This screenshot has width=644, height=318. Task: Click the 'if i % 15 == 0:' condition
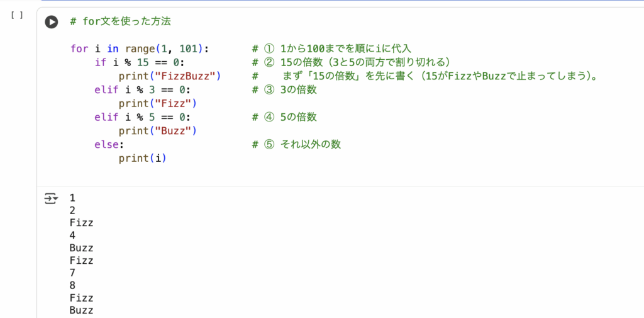click(140, 62)
